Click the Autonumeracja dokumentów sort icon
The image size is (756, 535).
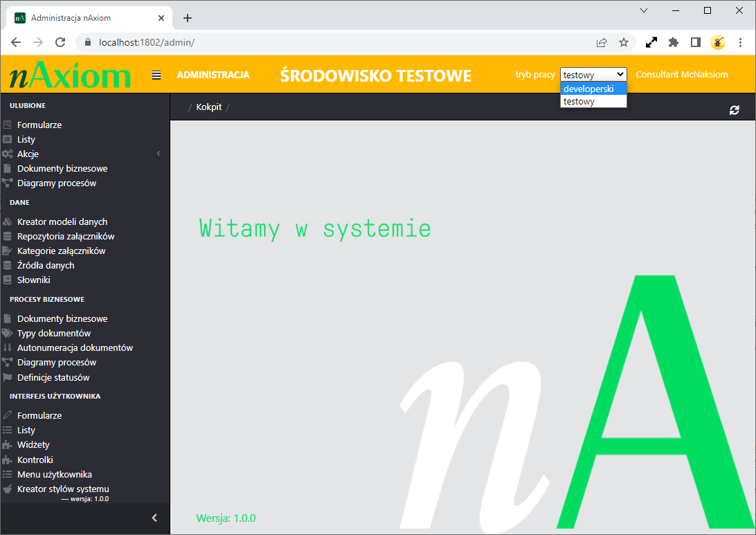point(7,347)
